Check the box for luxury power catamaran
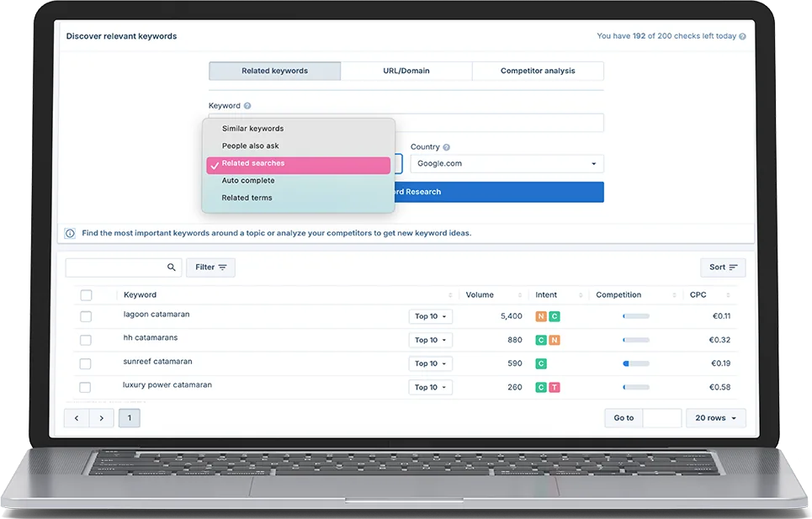 coord(85,387)
